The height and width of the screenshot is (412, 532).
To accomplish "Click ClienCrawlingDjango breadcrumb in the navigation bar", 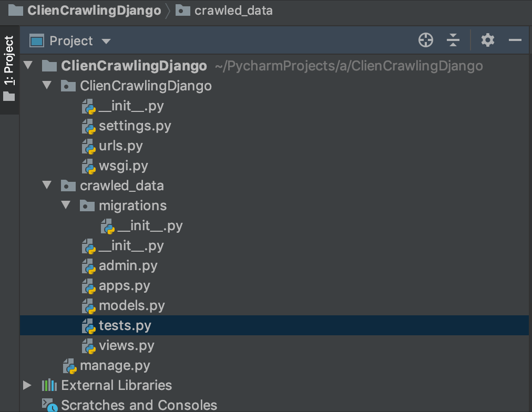I will 94,11.
